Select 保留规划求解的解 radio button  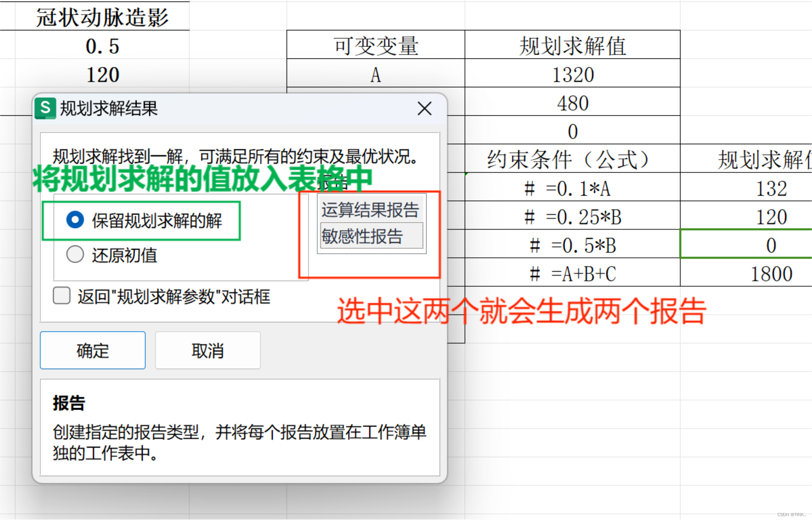point(75,220)
